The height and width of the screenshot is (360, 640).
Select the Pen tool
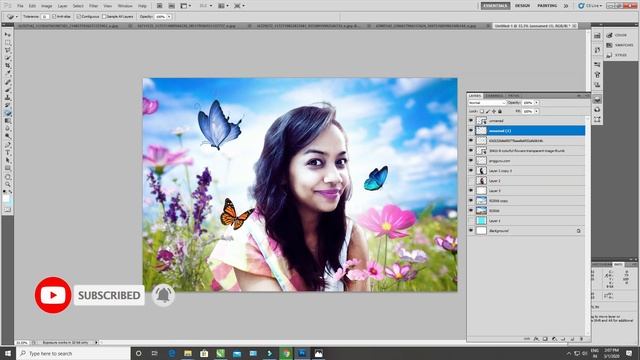pos(8,144)
